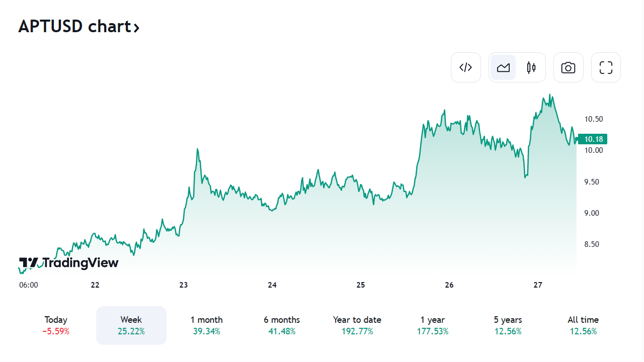Image resolution: width=644 pixels, height=362 pixels.
Task: Open chart in fullscreen mode
Action: [x=606, y=67]
